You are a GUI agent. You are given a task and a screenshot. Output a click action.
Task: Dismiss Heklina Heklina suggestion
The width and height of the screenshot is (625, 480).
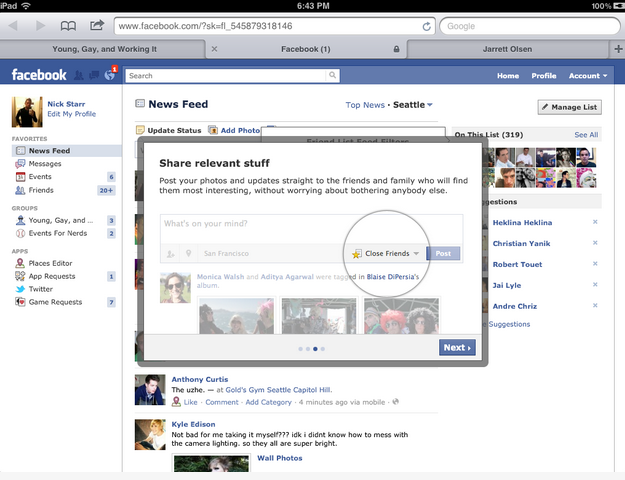(595, 222)
